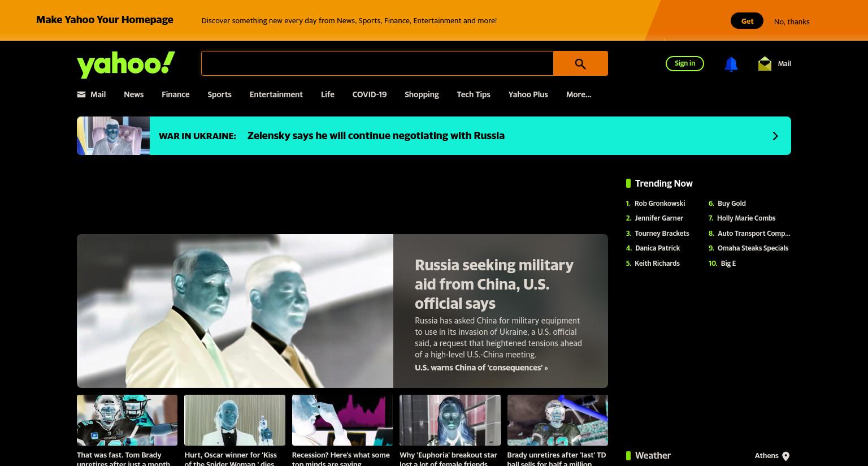Click the War in Ukraine banner thumbnail
This screenshot has width=868, height=466.
tap(113, 136)
